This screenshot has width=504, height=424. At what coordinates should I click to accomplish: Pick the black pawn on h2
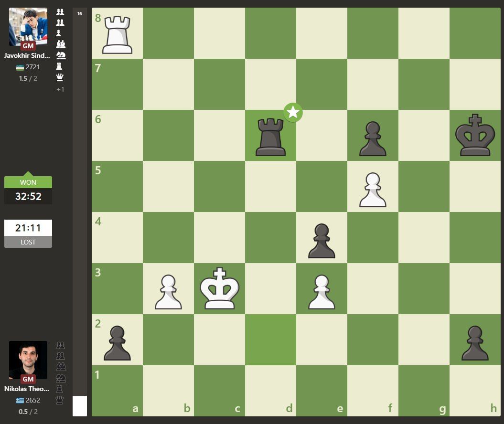click(474, 343)
